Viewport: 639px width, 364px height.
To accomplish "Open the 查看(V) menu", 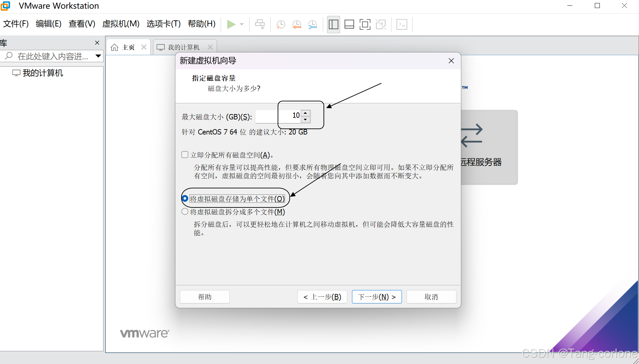I will [82, 24].
